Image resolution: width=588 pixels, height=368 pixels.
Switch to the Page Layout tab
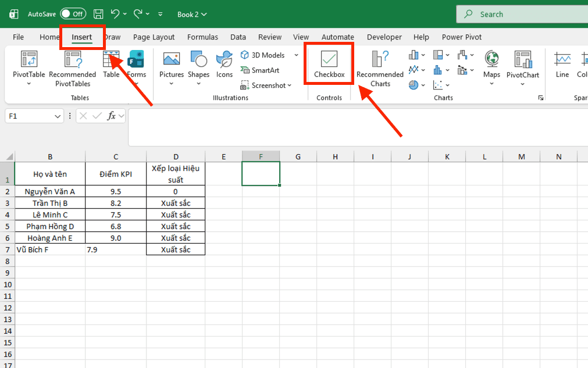tap(154, 37)
